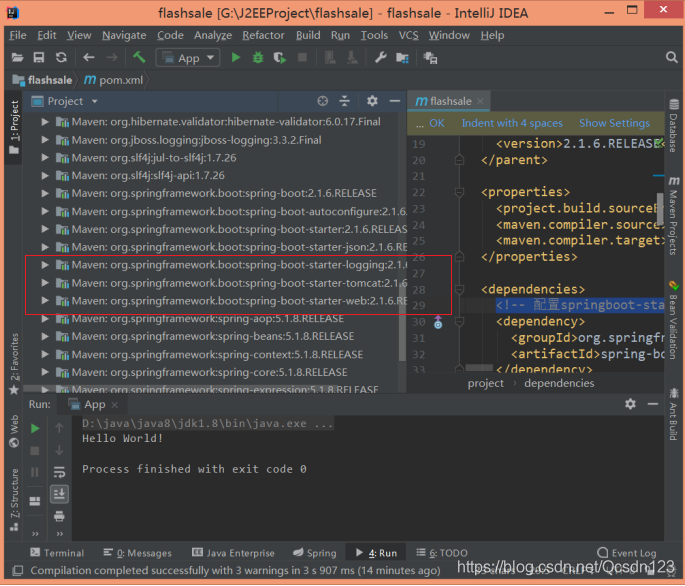Fold the properties block at line 22
Viewport: 685px width, 586px height.
pos(459,192)
